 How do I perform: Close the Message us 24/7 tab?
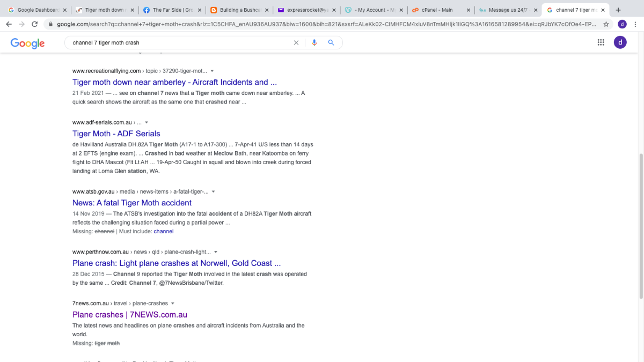pyautogui.click(x=535, y=10)
